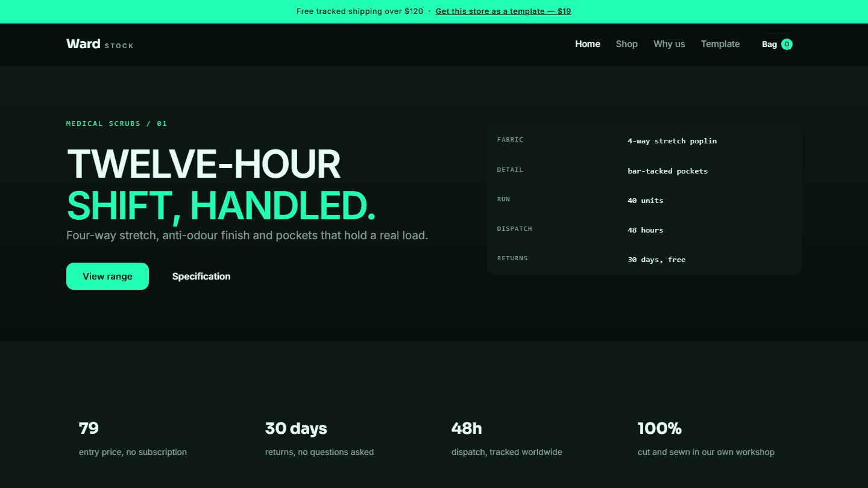Open the Why us page
The width and height of the screenshot is (868, 488).
pyautogui.click(x=669, y=44)
